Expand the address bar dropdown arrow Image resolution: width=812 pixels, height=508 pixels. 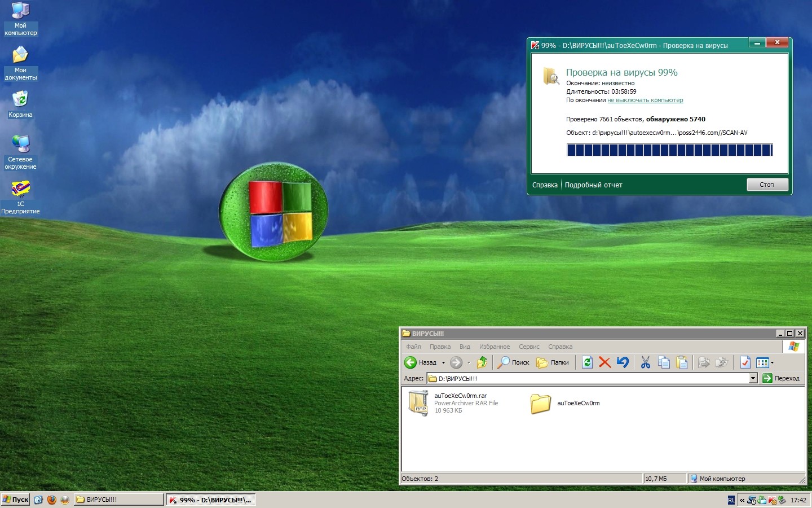(x=753, y=378)
